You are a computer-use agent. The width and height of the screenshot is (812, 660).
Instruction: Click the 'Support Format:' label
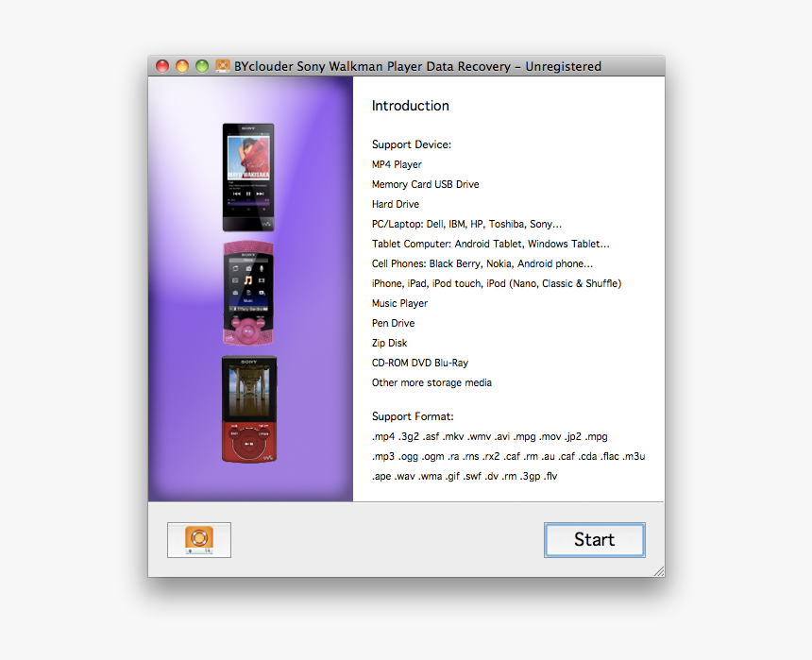click(x=413, y=416)
